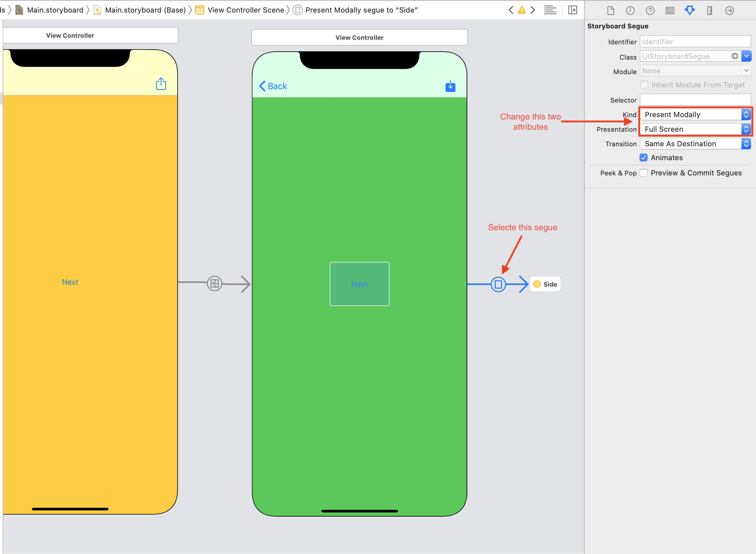Toggle the Peek & Pop checkbox
Screen dimensions: 756x554
(x=644, y=173)
